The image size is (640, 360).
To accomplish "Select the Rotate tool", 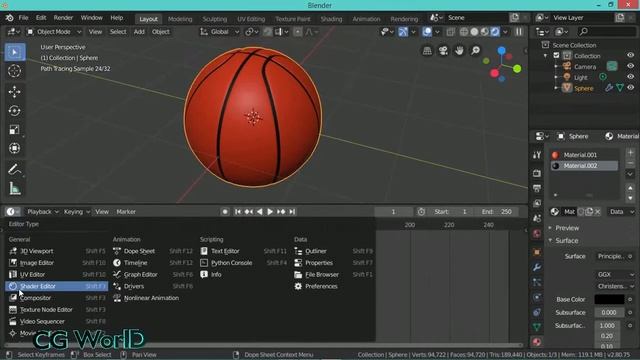I will pyautogui.click(x=15, y=111).
